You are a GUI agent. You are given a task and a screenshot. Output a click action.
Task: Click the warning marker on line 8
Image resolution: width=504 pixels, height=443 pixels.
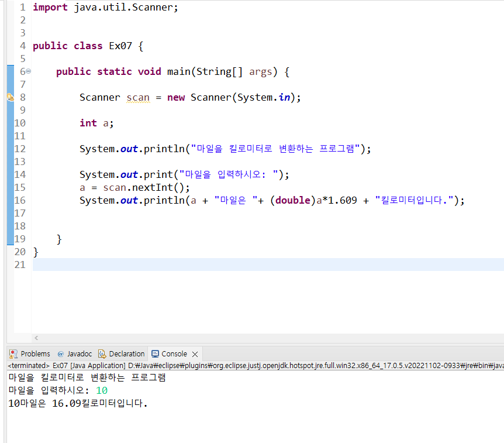click(11, 97)
